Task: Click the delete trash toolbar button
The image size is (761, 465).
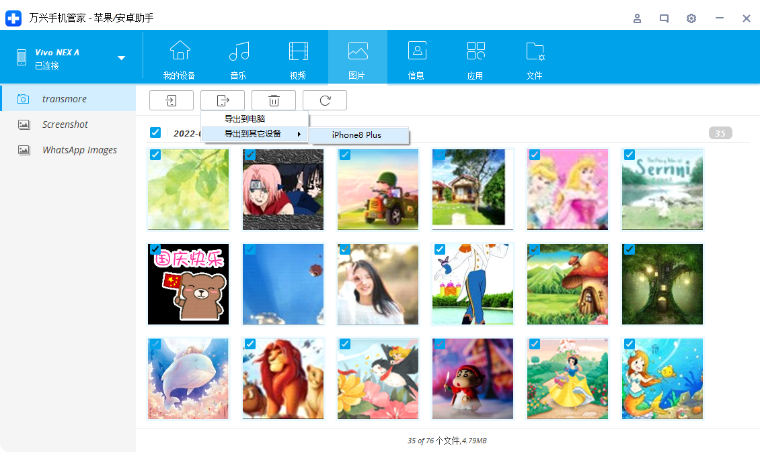Action: pyautogui.click(x=273, y=100)
